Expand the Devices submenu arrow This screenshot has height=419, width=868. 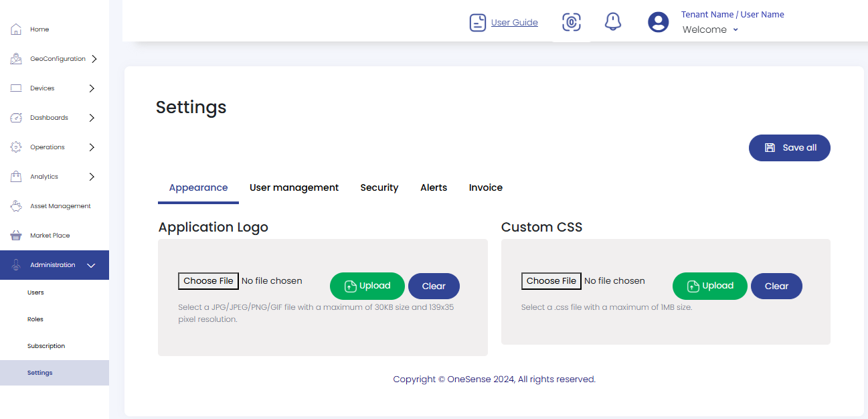pos(92,88)
